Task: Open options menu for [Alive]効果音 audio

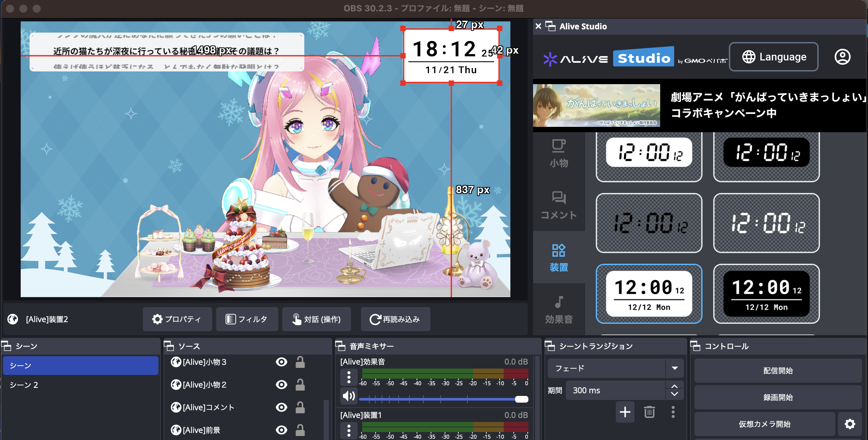Action: 349,377
